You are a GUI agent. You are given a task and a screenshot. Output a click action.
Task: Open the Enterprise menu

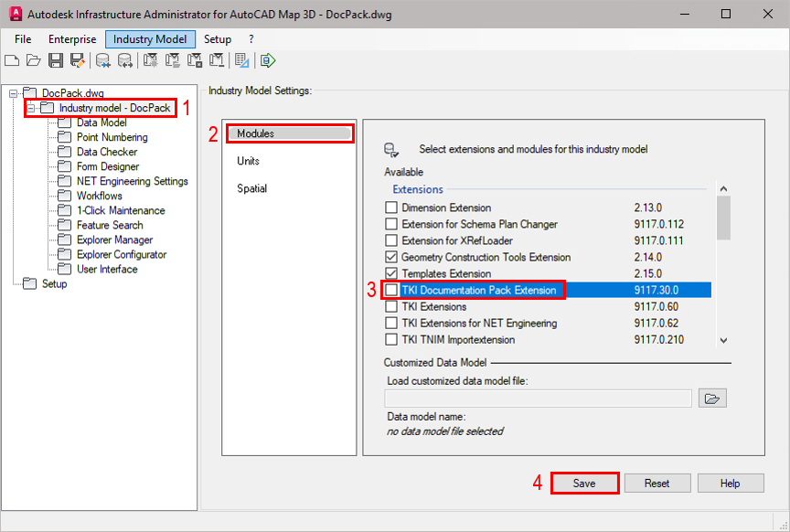(72, 39)
